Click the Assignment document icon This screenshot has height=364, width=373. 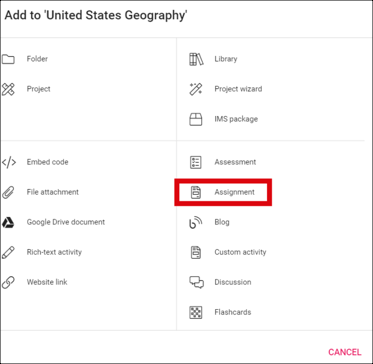(196, 192)
